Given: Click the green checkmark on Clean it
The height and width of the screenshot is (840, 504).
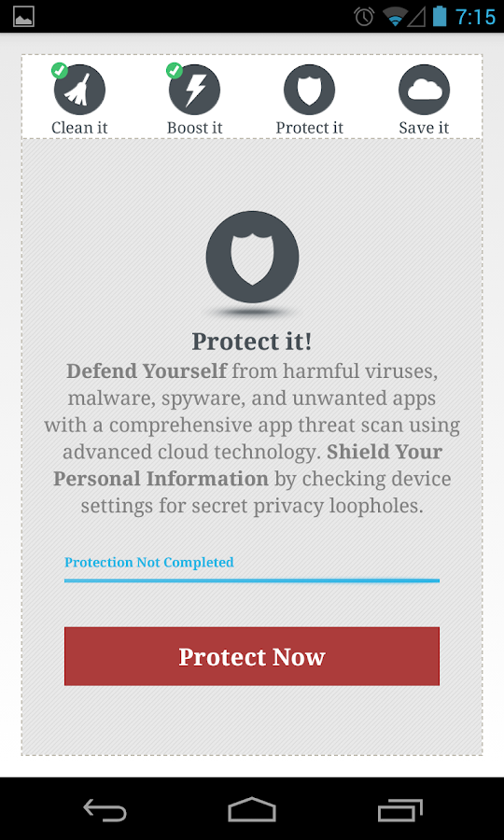Looking at the screenshot, I should 60,71.
